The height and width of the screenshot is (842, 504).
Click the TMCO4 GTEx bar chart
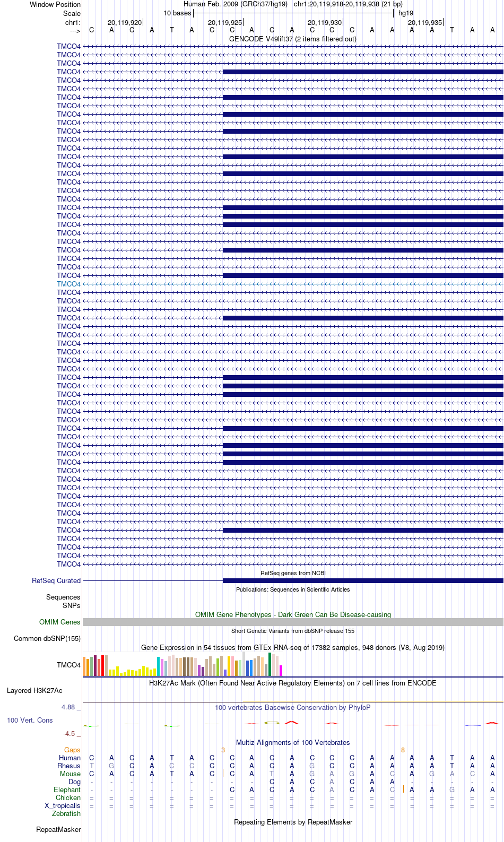click(x=183, y=664)
